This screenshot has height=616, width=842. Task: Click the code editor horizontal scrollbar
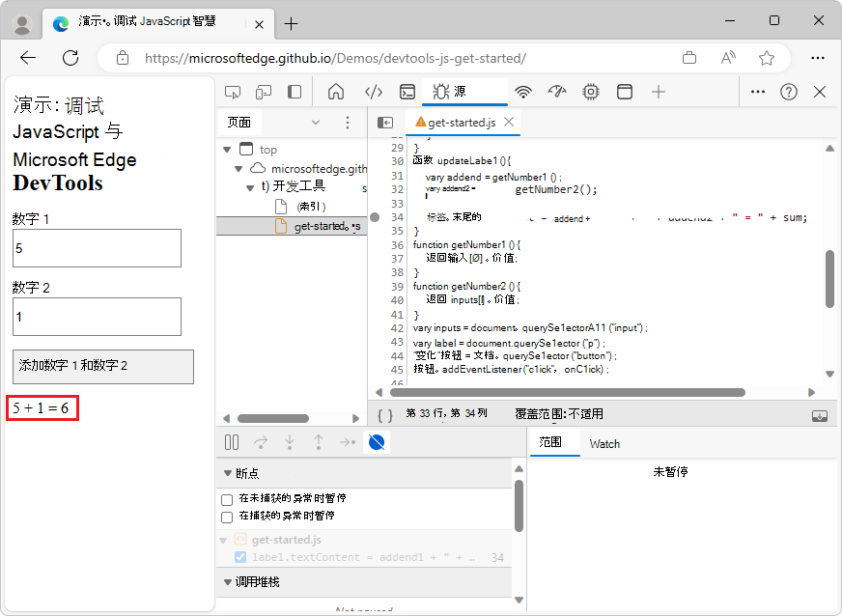click(568, 393)
